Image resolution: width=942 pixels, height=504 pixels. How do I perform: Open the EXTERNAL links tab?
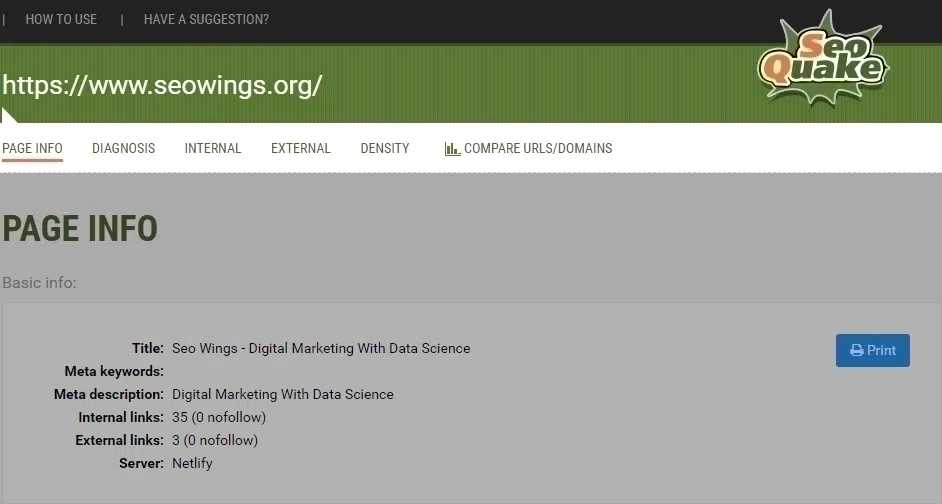coord(300,148)
